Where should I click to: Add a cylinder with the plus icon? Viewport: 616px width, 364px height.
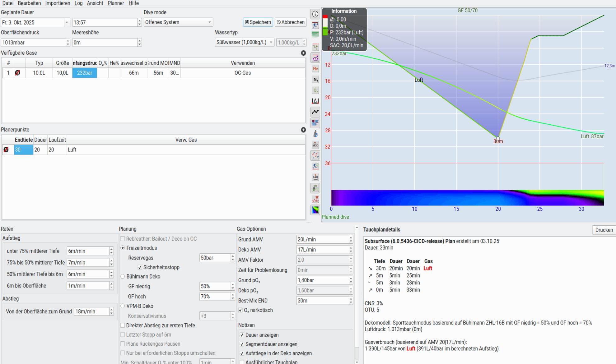[303, 53]
